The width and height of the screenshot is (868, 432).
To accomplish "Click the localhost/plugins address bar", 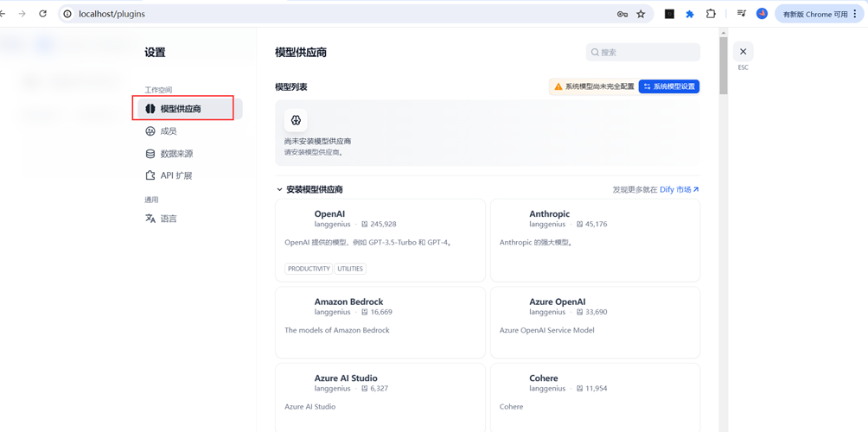I will (x=354, y=15).
